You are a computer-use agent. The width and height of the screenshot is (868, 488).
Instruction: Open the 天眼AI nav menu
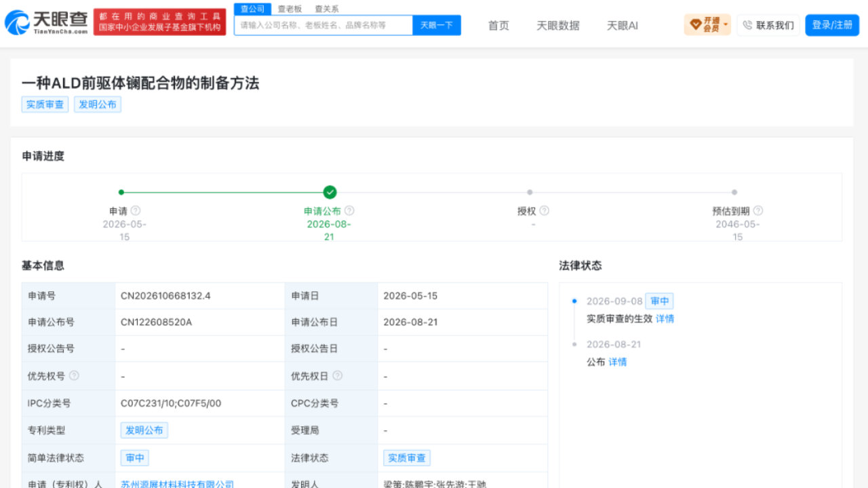coord(622,25)
